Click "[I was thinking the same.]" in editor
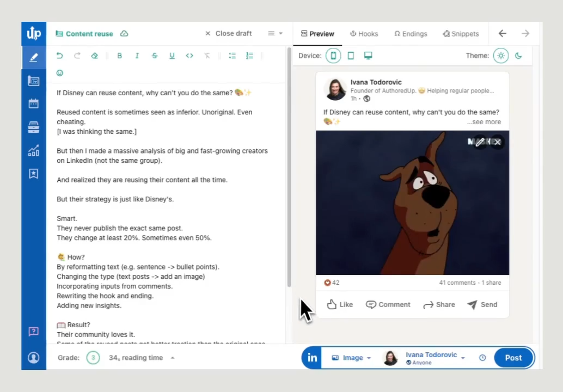This screenshot has width=563, height=392. [x=96, y=132]
